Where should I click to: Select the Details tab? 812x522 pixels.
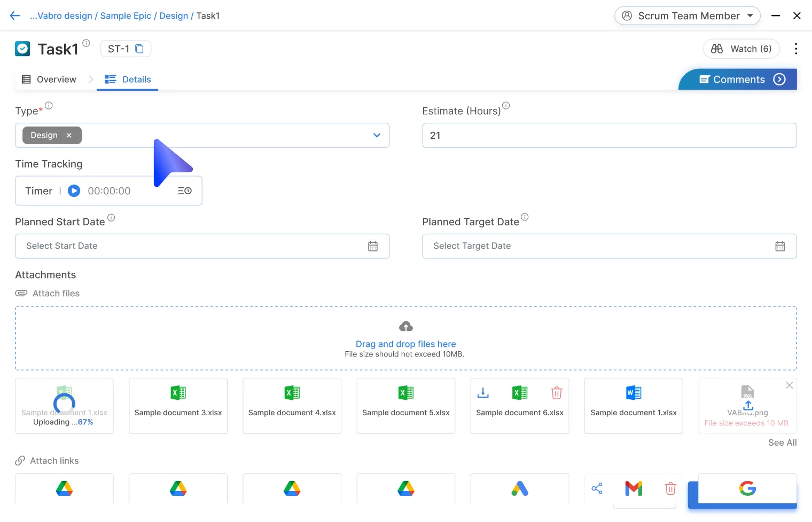point(128,80)
